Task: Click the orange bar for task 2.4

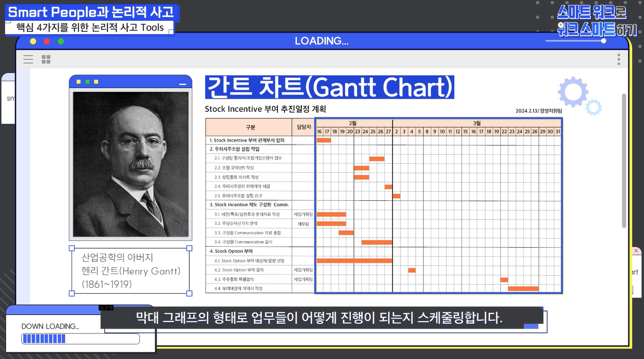Action: (x=388, y=187)
